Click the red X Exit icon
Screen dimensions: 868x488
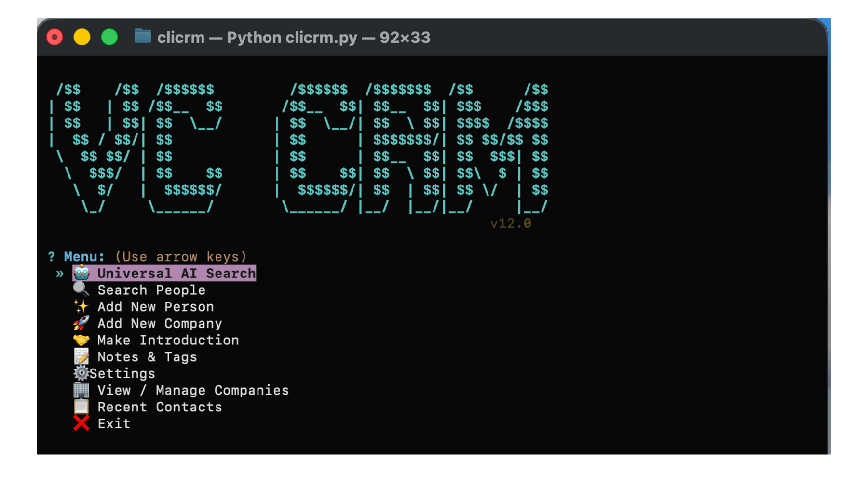[x=81, y=423]
